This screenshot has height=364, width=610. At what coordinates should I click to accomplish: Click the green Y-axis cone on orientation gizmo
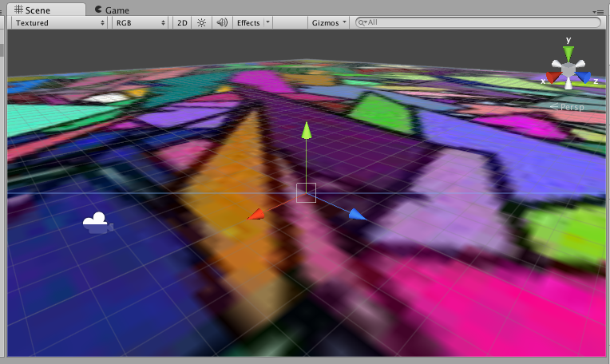[568, 53]
